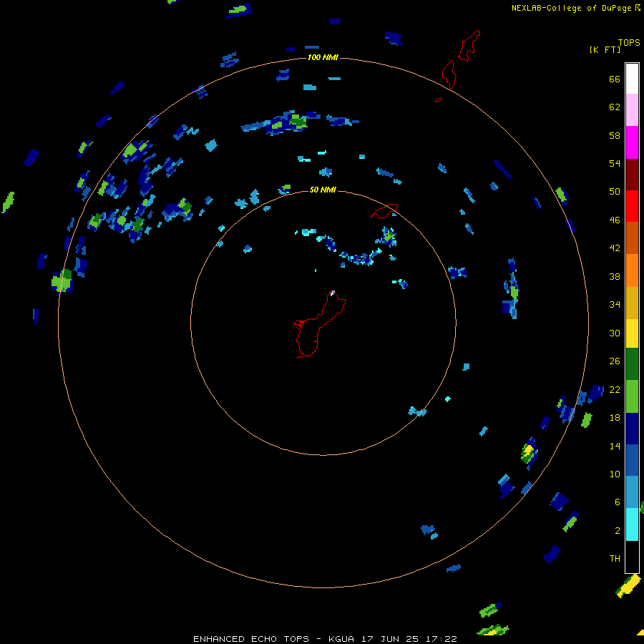Click the red Rota island outline
644x644 pixels.
(x=384, y=211)
